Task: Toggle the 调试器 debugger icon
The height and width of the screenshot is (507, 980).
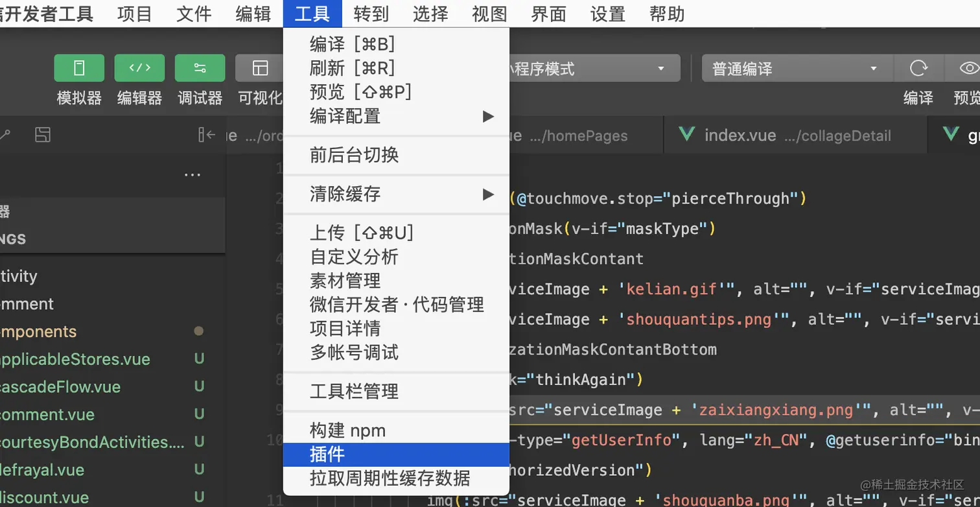Action: (200, 68)
